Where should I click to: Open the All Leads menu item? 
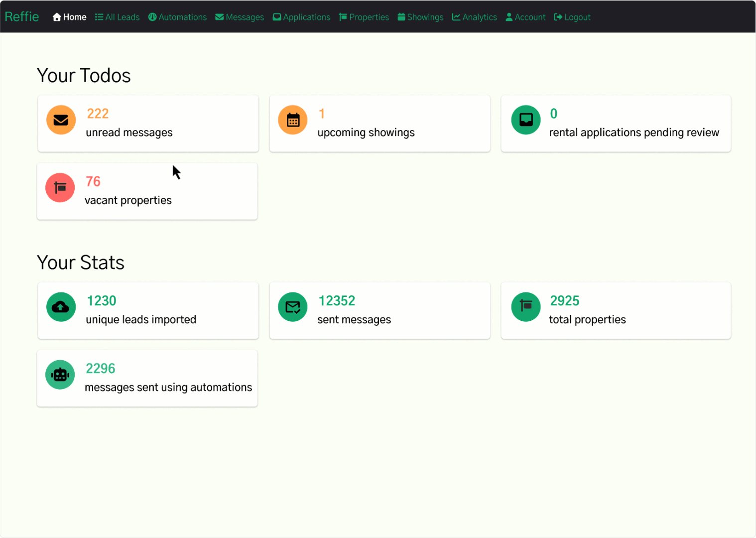tap(118, 17)
